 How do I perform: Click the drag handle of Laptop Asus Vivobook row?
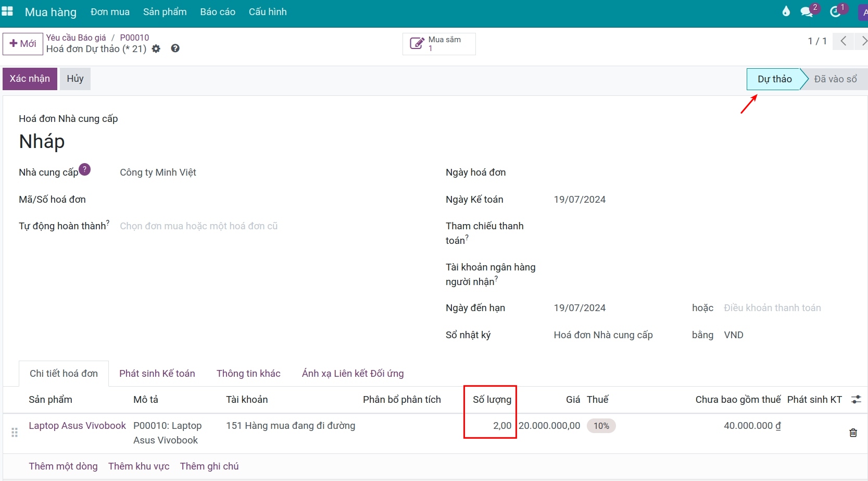point(15,433)
